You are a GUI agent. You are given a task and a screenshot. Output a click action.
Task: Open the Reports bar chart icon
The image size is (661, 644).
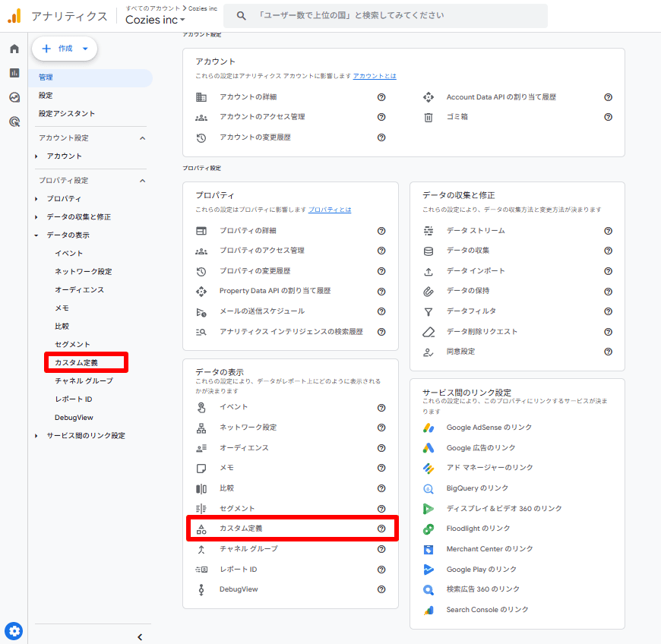coord(14,73)
